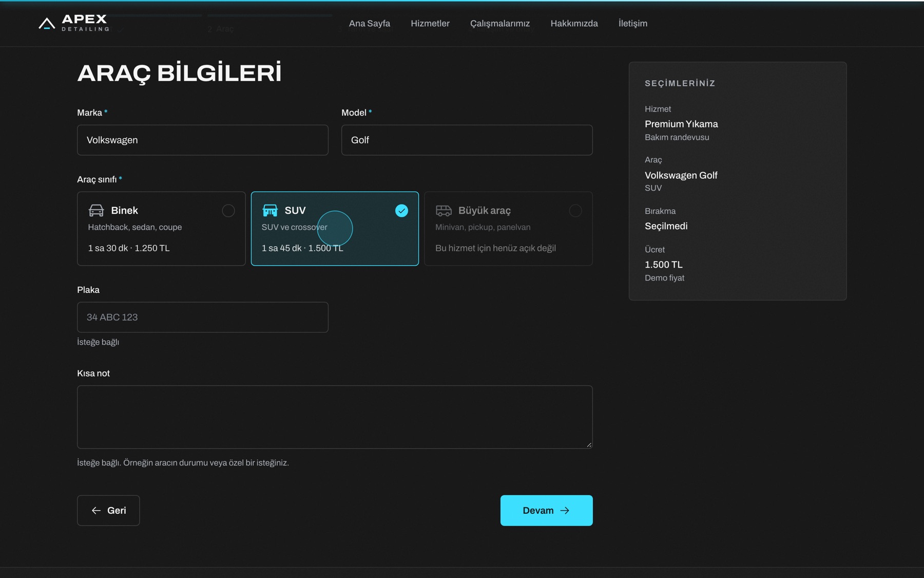The width and height of the screenshot is (924, 578).
Task: Click the Büyük araç van icon
Action: point(444,211)
